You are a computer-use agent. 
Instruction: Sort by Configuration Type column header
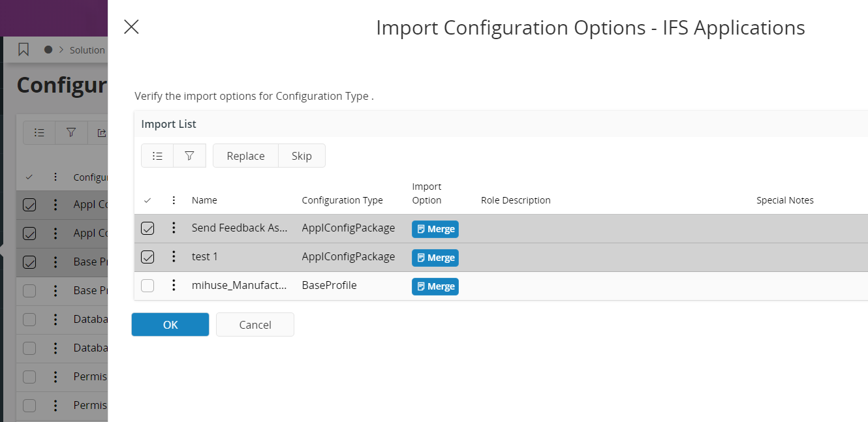tap(342, 200)
